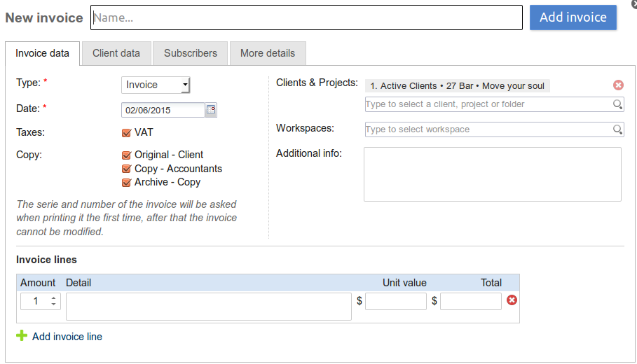Screen dimensions: 637x364
Task: Open the Subscribers tab
Action: coord(191,53)
